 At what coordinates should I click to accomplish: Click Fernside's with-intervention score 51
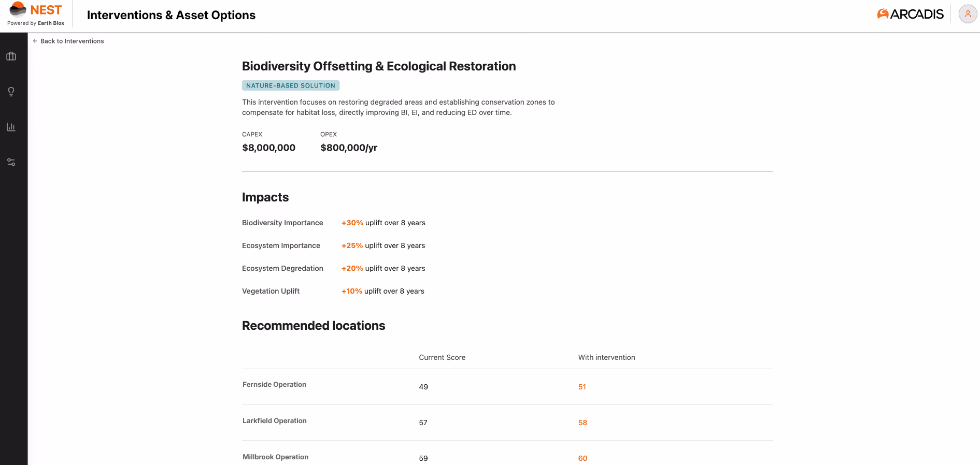582,387
